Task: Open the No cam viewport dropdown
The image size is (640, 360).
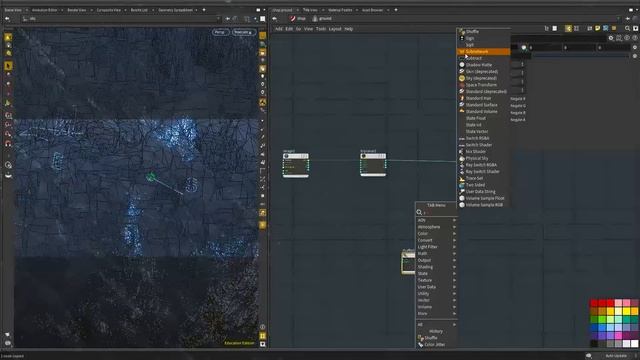Action: pyautogui.click(x=243, y=32)
